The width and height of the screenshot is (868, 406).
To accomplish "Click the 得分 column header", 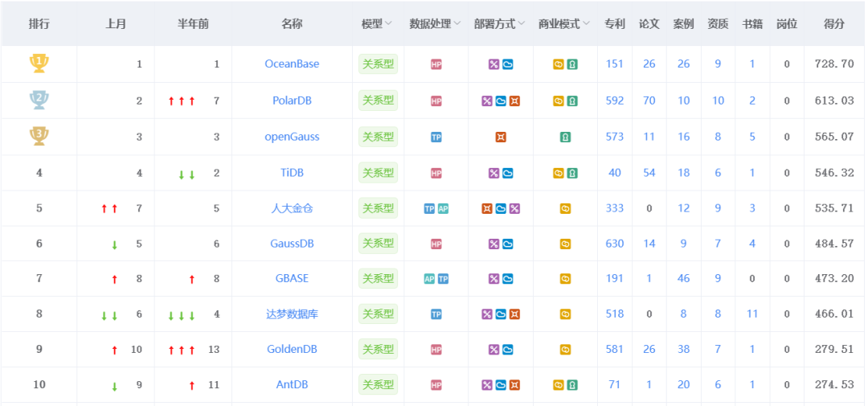I will pyautogui.click(x=834, y=24).
